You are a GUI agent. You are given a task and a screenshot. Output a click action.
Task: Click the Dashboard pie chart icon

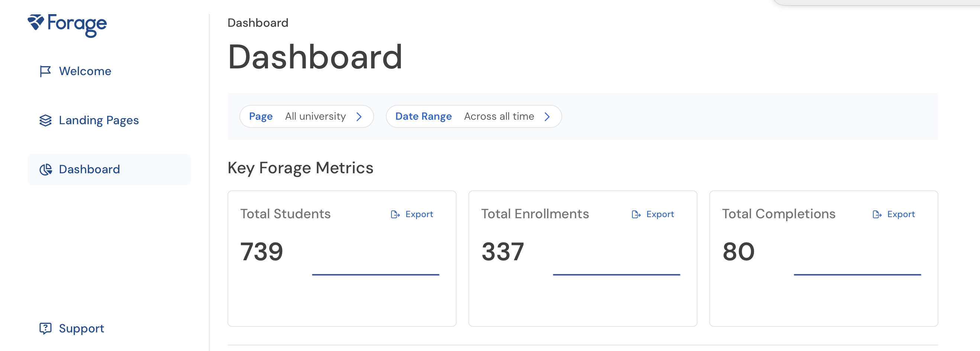(x=46, y=169)
